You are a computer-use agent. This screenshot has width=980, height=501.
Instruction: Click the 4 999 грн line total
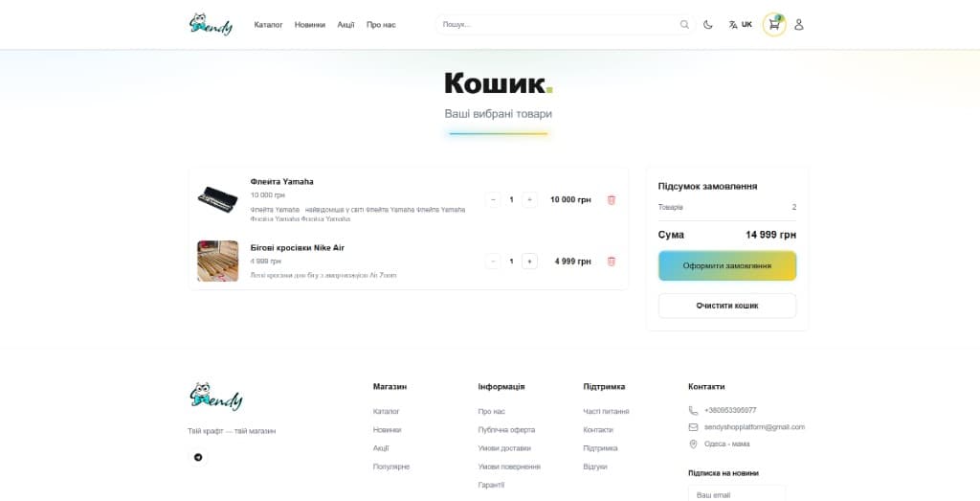coord(573,262)
